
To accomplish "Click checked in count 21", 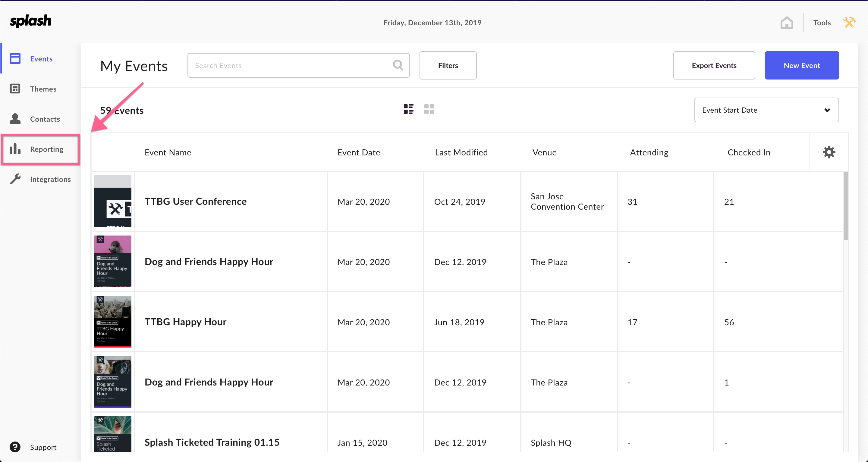I will tap(729, 202).
